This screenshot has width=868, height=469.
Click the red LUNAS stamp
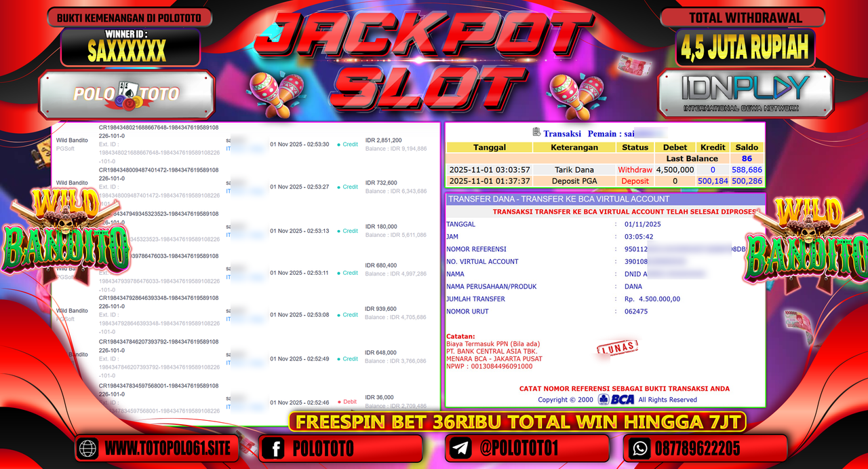(x=617, y=348)
